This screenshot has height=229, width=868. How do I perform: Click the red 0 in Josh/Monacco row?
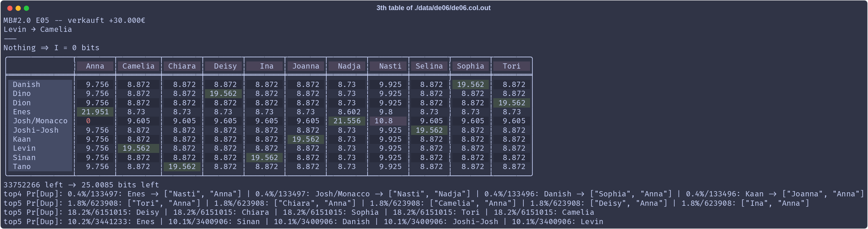[88, 121]
